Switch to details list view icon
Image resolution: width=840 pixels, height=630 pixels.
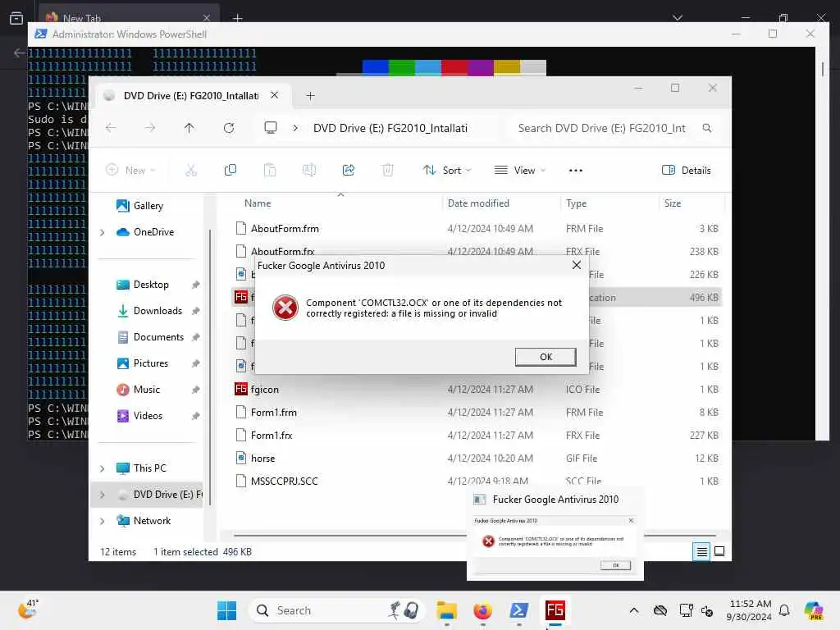(702, 551)
